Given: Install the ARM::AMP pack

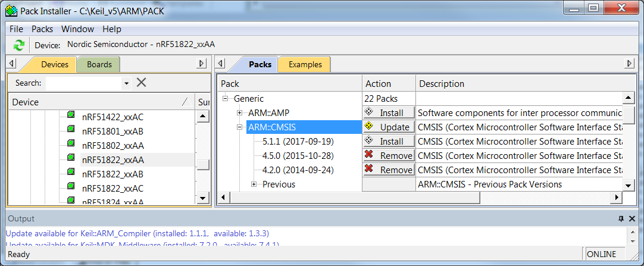Looking at the screenshot, I should (389, 112).
